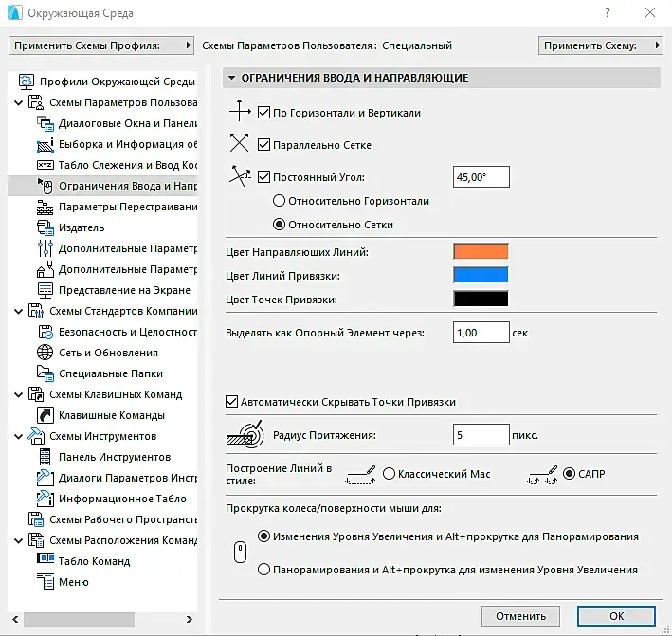Click the Информационное Табло icon
Viewport: 672px width, 636px height.
pos(45,499)
